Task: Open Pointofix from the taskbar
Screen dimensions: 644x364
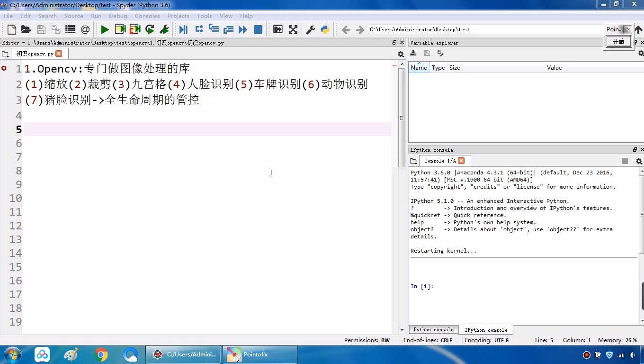Action: pos(259,355)
